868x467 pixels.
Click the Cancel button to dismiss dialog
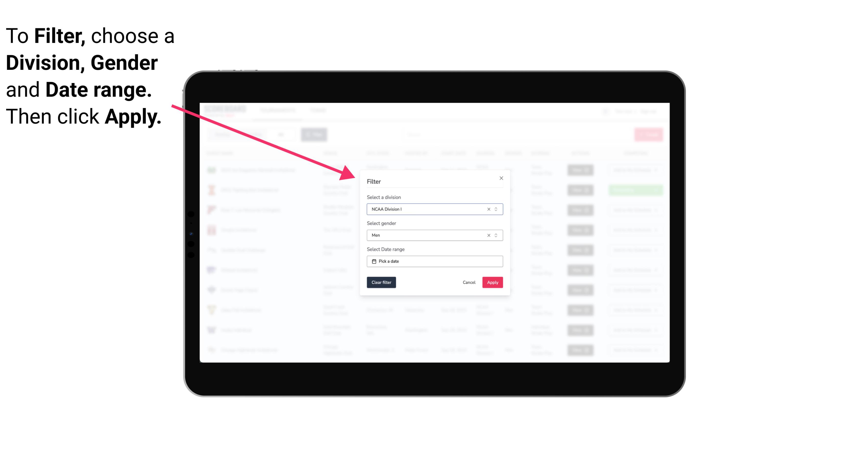pos(469,283)
